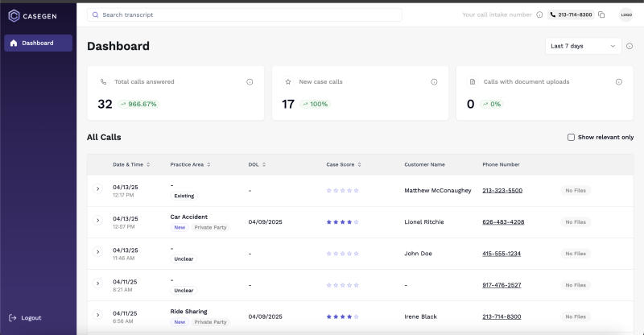The width and height of the screenshot is (644, 335).
Task: Open phone number 626-483-4208 link
Action: click(503, 222)
